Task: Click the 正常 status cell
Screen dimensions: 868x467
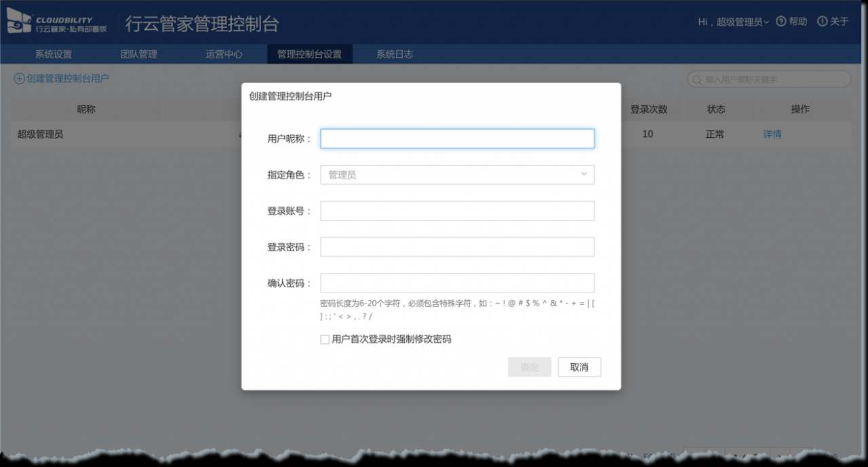Action: click(715, 134)
